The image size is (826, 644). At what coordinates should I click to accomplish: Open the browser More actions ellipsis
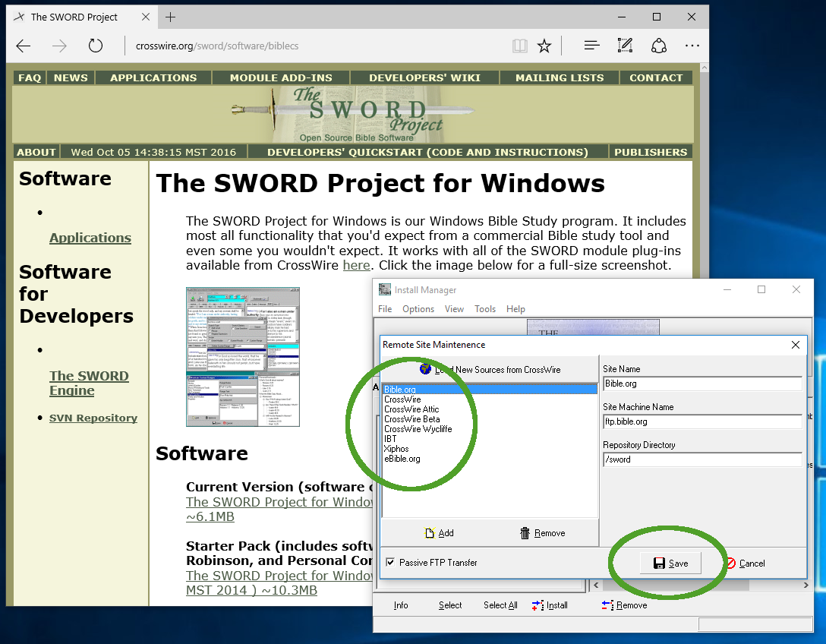click(692, 46)
